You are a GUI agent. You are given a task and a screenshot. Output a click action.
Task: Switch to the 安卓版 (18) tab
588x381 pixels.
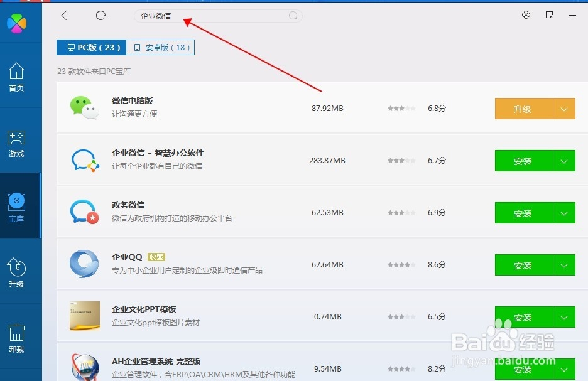160,47
